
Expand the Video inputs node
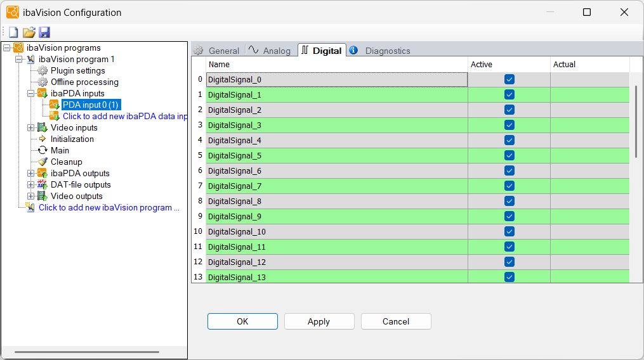[30, 127]
